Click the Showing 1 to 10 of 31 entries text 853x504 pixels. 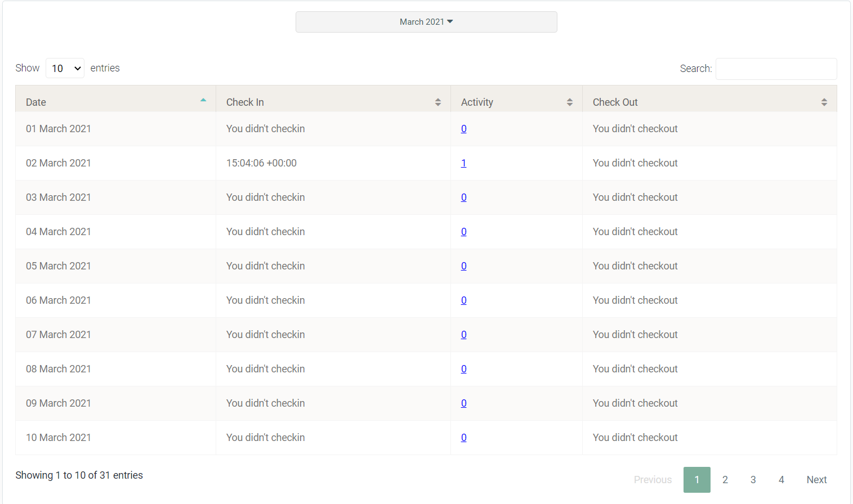tap(79, 475)
